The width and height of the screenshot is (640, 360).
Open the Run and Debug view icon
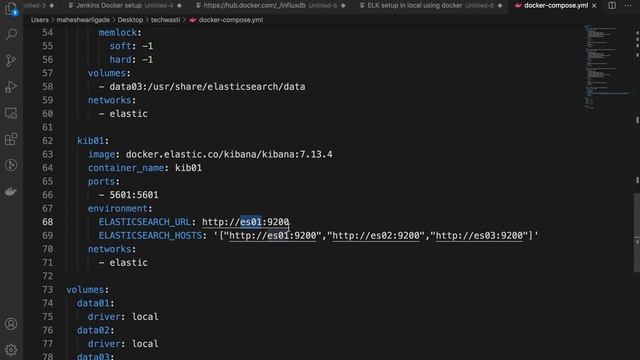[11, 87]
